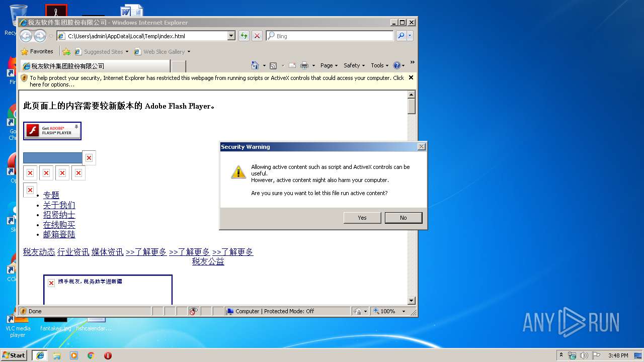Open Chrome from the taskbar
The width and height of the screenshot is (644, 362).
coord(91,355)
